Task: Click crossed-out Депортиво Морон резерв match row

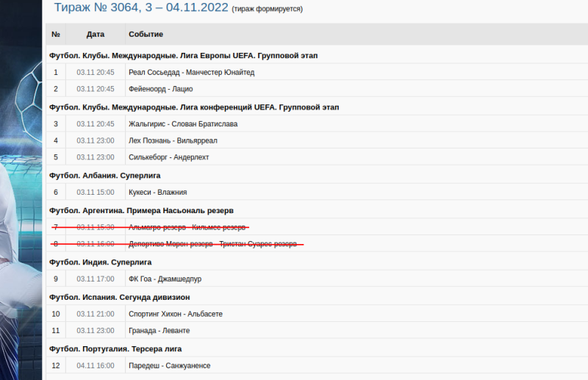Action: click(x=212, y=244)
